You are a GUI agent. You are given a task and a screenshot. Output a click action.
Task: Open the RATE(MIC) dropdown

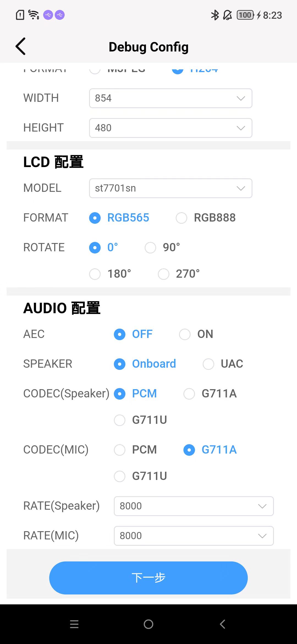pyautogui.click(x=194, y=536)
